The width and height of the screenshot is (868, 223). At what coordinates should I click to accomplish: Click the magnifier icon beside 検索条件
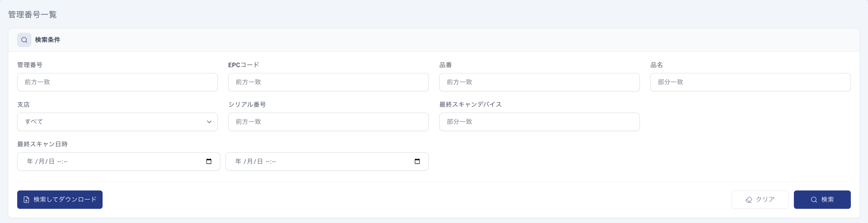coord(24,40)
